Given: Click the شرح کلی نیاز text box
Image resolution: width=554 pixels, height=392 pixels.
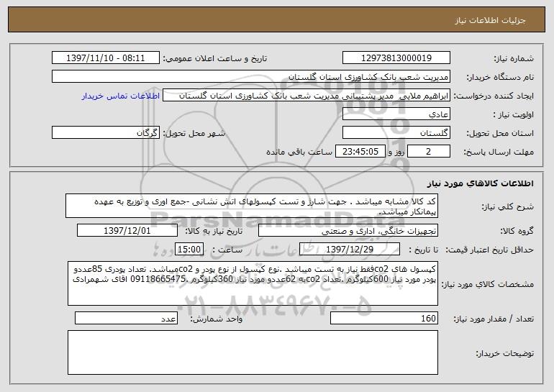Looking at the screenshot, I should (x=252, y=206).
